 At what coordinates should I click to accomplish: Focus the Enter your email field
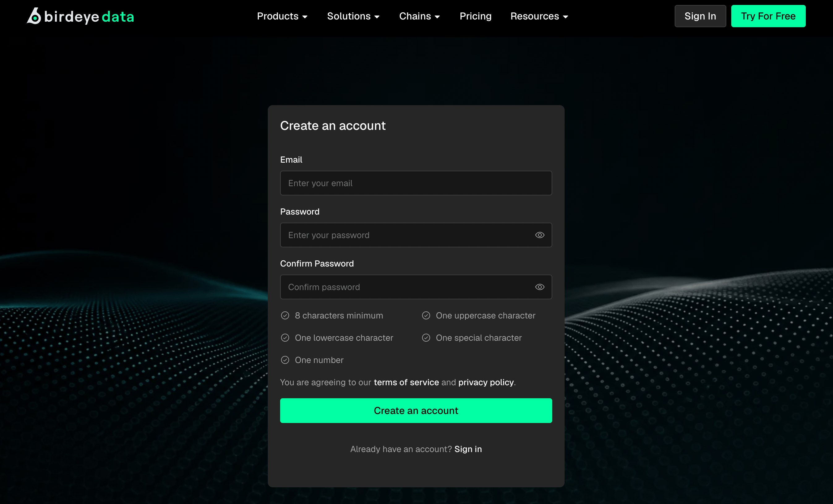(416, 183)
